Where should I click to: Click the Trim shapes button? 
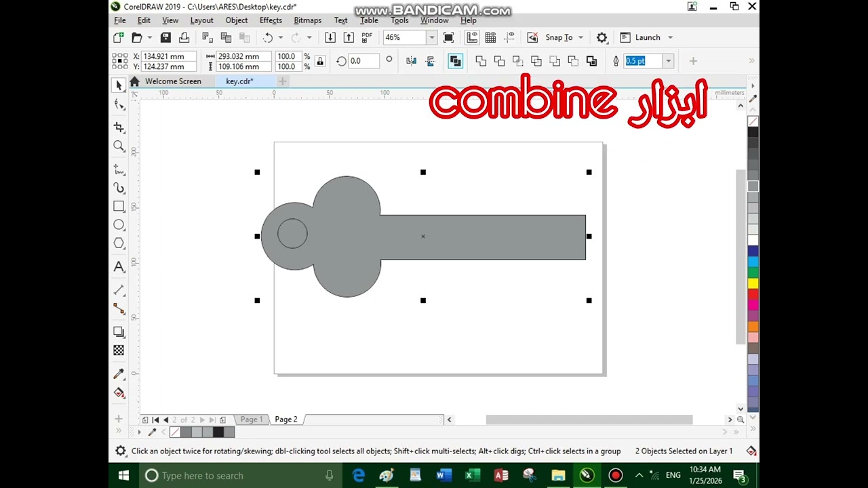(x=500, y=61)
